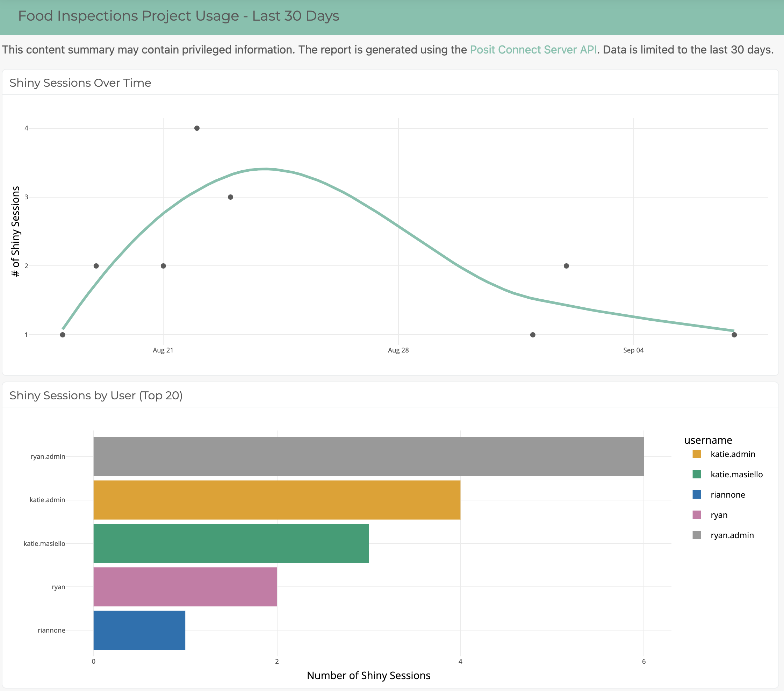Click the Aug 28 x-axis label
This screenshot has height=691, width=784.
tap(398, 350)
